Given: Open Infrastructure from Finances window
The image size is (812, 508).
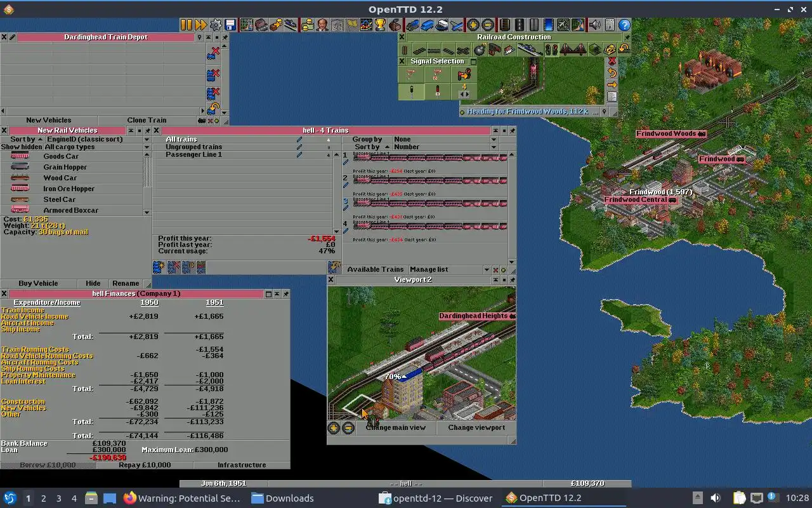Looking at the screenshot, I should tap(242, 465).
